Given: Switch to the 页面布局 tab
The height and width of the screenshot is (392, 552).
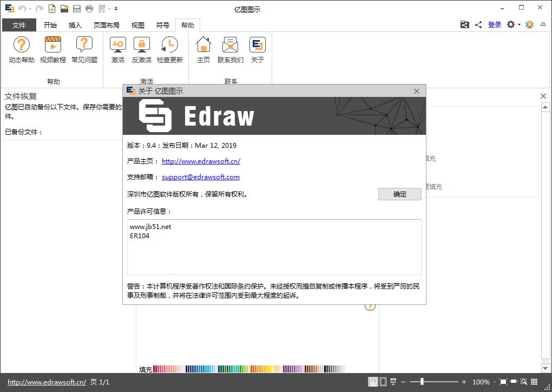Looking at the screenshot, I should [x=106, y=25].
